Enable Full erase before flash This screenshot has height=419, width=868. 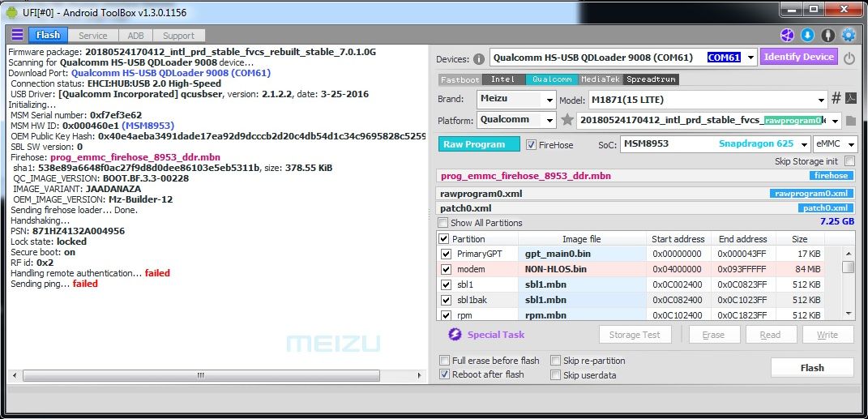point(444,361)
